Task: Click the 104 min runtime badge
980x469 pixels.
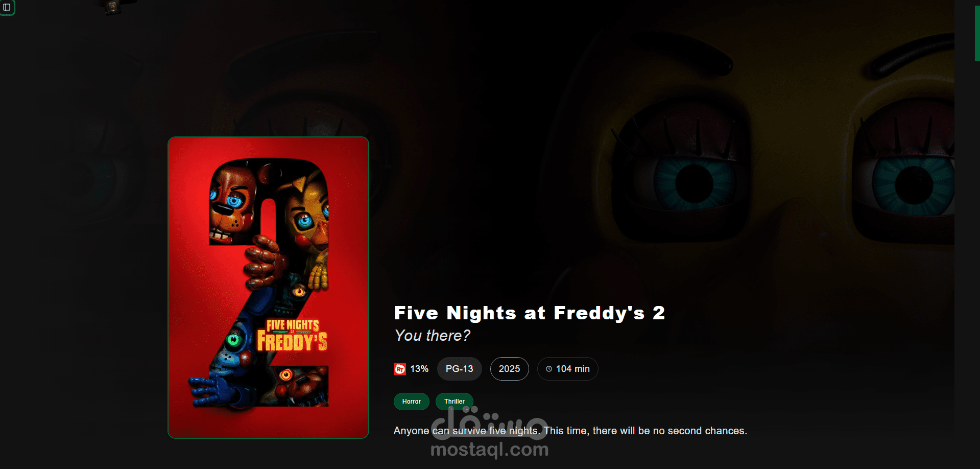Action: pos(568,369)
